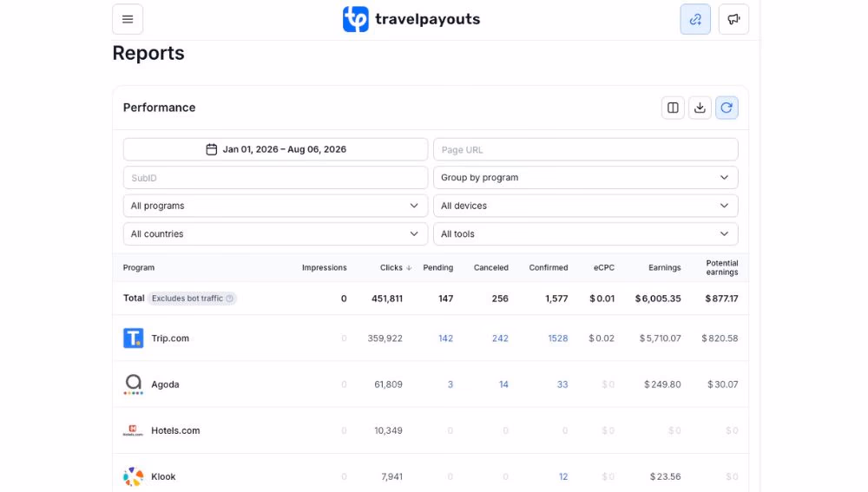Click total potential earnings $877.17

(721, 298)
